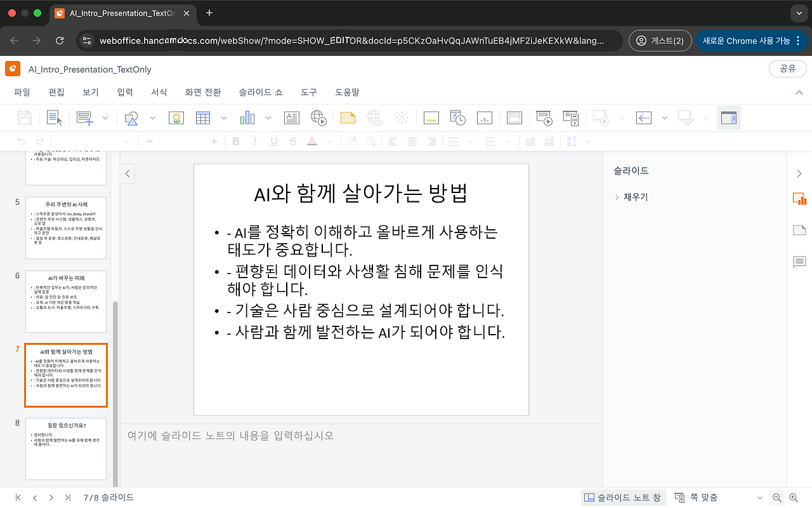812x508 pixels.
Task: Open the slide transition effect icon
Action: 644,117
